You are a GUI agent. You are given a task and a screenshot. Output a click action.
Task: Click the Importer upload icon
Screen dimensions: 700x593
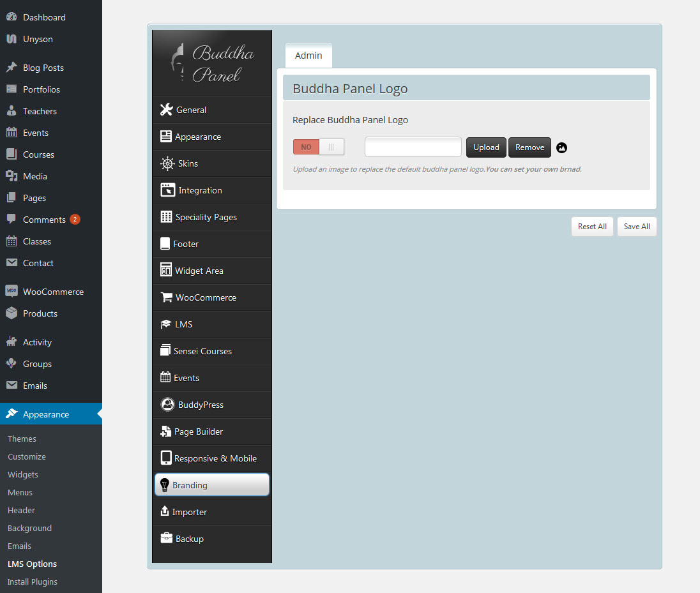pos(165,512)
